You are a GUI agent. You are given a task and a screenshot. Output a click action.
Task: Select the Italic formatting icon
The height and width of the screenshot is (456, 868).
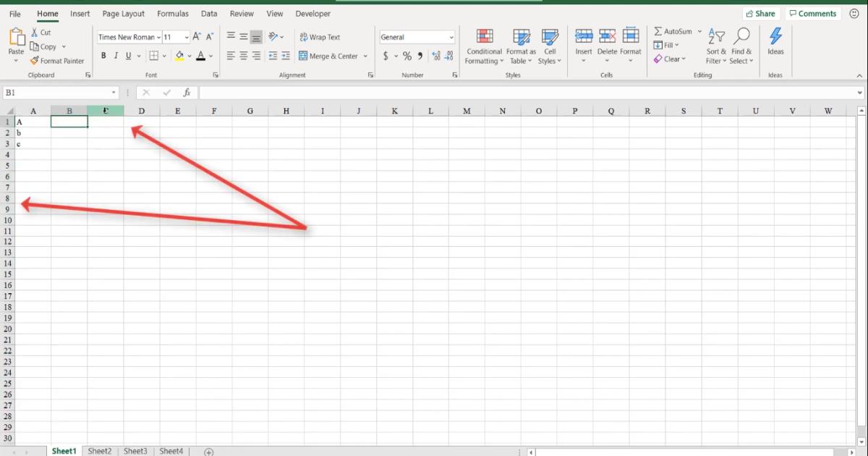pos(115,56)
